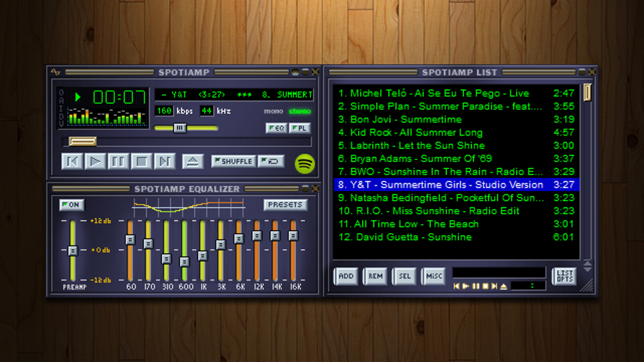Select track 2 Simple Plan - Summer Paradise
This screenshot has height=362, width=644.
pyautogui.click(x=456, y=106)
